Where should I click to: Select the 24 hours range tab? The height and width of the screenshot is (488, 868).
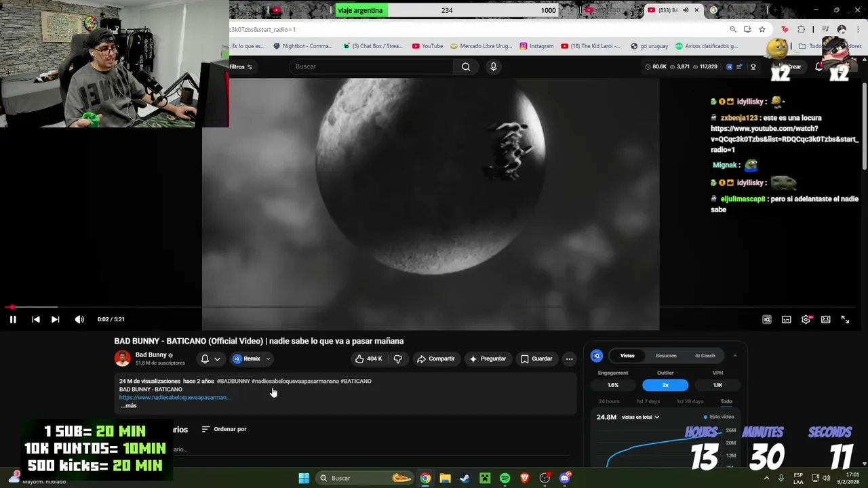coord(609,401)
